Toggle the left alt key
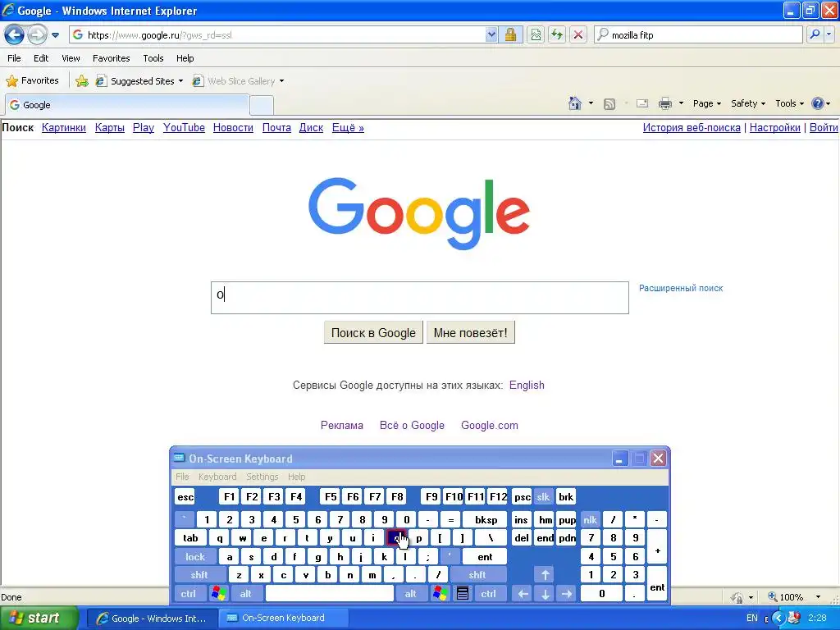The height and width of the screenshot is (630, 840). (245, 594)
